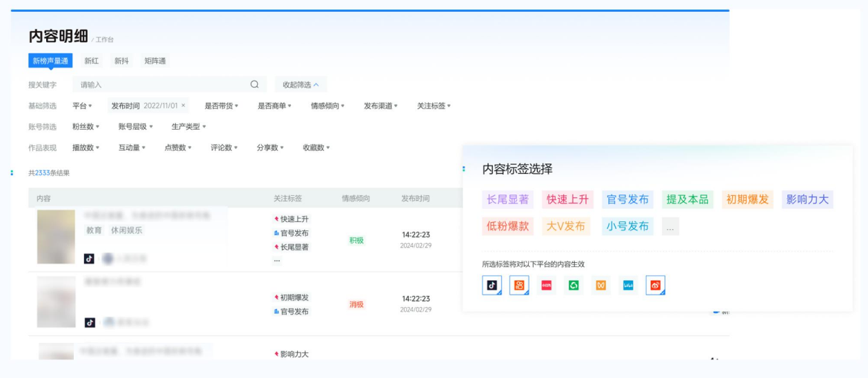The image size is (868, 378).
Task: Open the 账号层级 dropdown
Action: [x=135, y=126]
